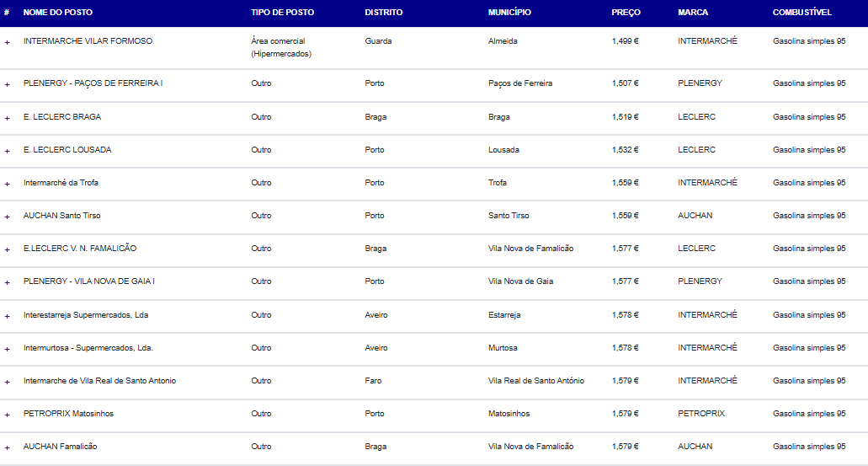Click plus icon beside PLENERGY - VILA NOVA DE GAIA I
Image resolution: width=868 pixels, height=466 pixels.
point(8,281)
